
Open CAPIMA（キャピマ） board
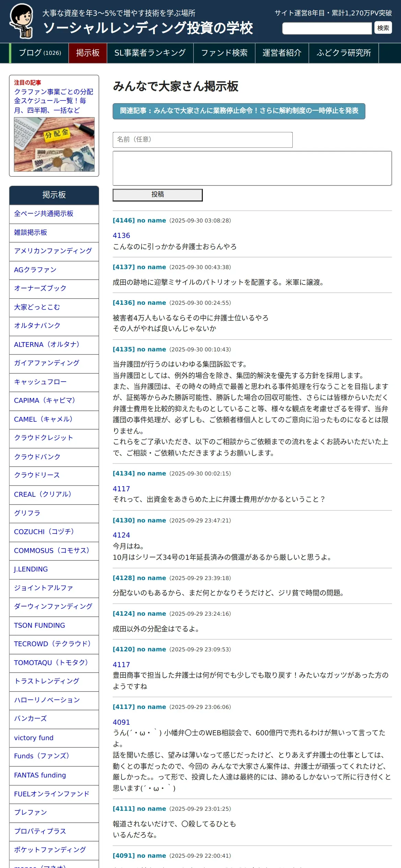[54, 401]
